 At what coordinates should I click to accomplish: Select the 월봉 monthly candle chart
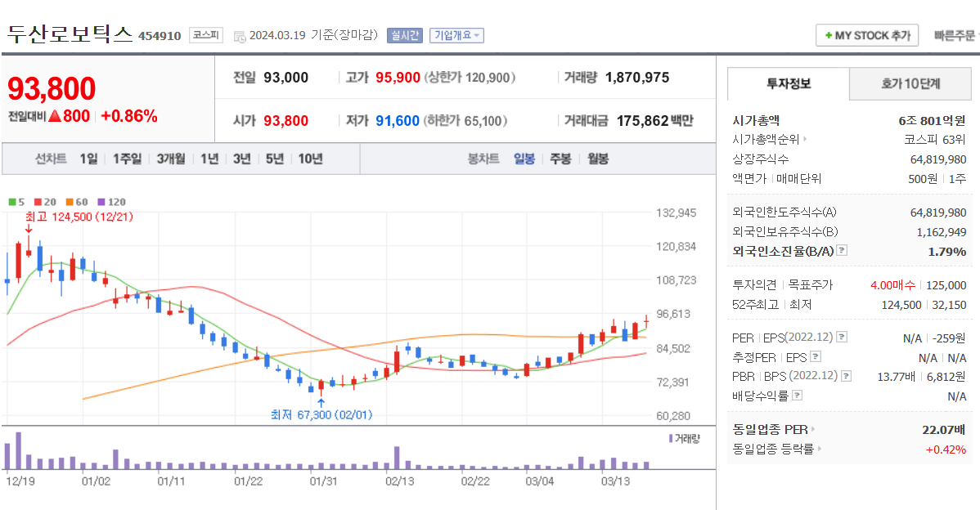[x=598, y=159]
